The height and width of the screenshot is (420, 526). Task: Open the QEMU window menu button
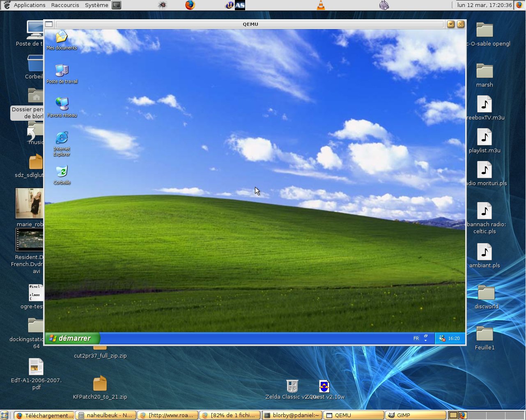tap(49, 24)
